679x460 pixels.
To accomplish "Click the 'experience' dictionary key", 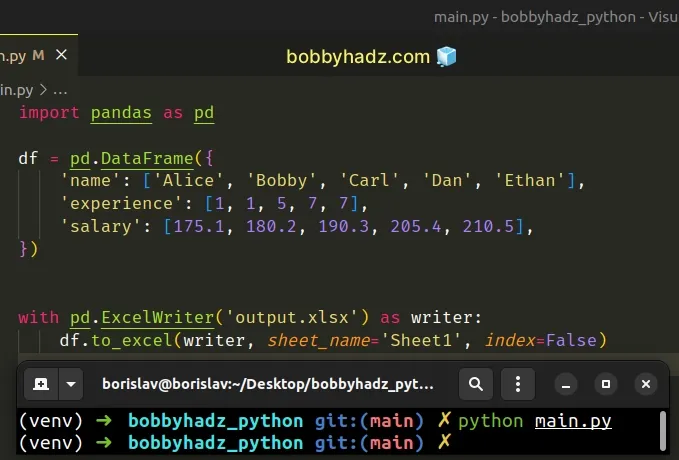I will click(x=121, y=204).
